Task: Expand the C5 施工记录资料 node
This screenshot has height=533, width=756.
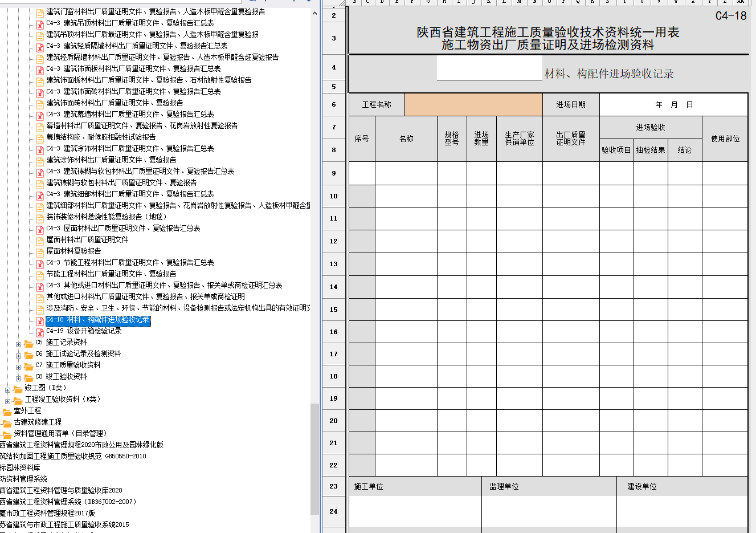Action: (x=18, y=344)
